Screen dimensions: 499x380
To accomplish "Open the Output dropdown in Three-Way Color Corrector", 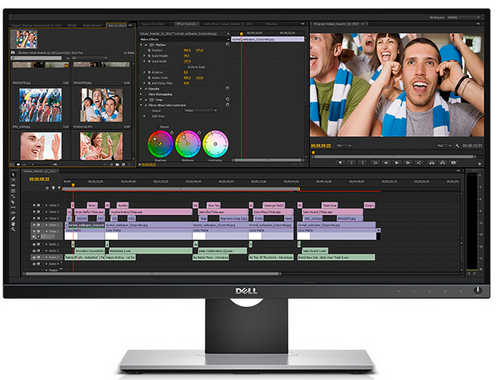I will pos(201,110).
